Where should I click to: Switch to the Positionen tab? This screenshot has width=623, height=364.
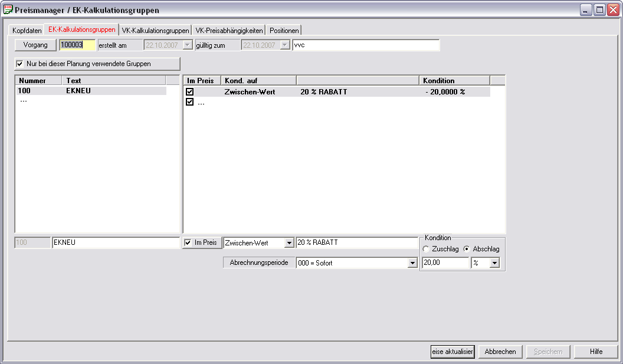[x=284, y=30]
